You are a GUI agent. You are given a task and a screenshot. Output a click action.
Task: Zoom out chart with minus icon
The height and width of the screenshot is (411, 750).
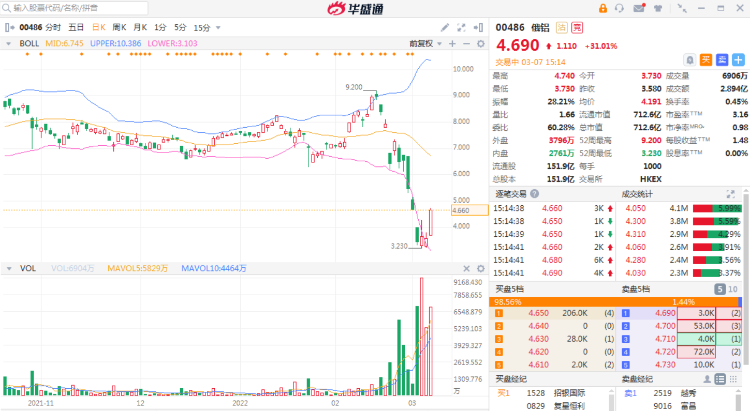466,44
